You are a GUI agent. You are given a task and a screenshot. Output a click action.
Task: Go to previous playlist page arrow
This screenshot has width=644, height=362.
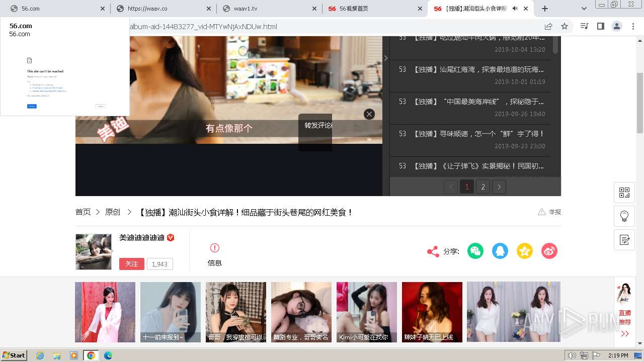[x=451, y=187]
